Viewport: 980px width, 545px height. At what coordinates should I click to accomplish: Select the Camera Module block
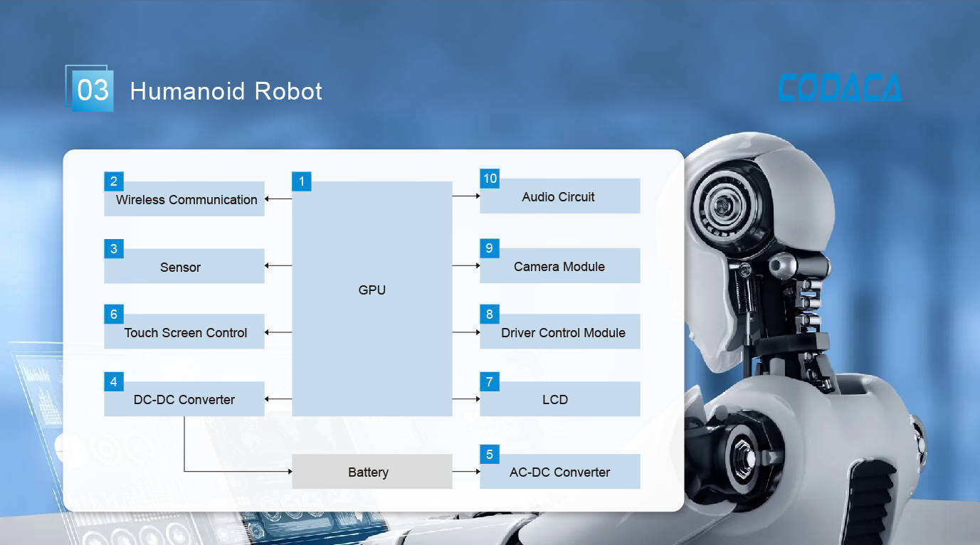tap(559, 266)
